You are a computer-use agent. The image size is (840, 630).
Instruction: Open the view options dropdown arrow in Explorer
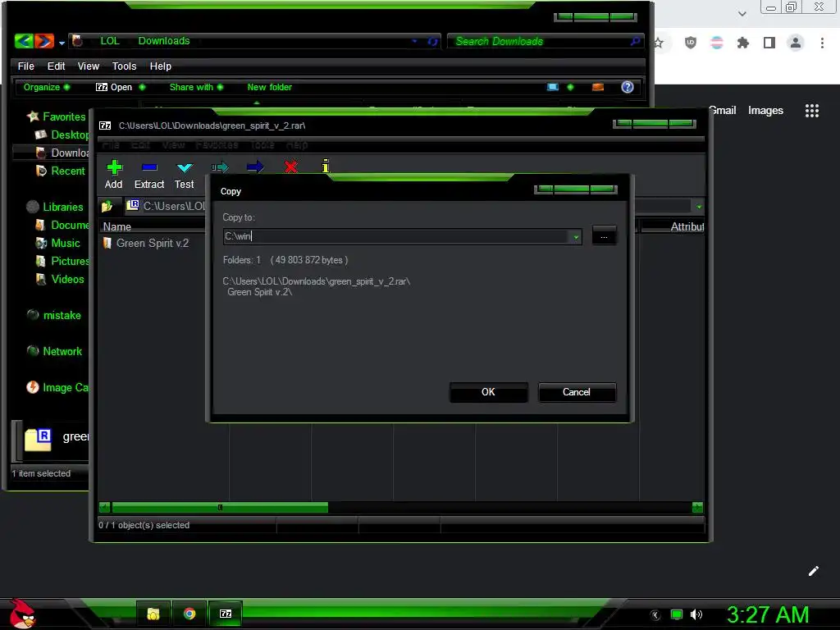coord(570,87)
